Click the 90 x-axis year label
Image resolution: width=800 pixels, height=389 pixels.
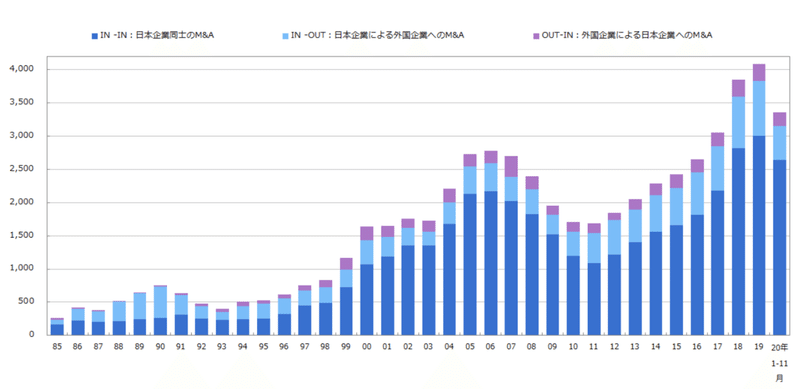160,346
